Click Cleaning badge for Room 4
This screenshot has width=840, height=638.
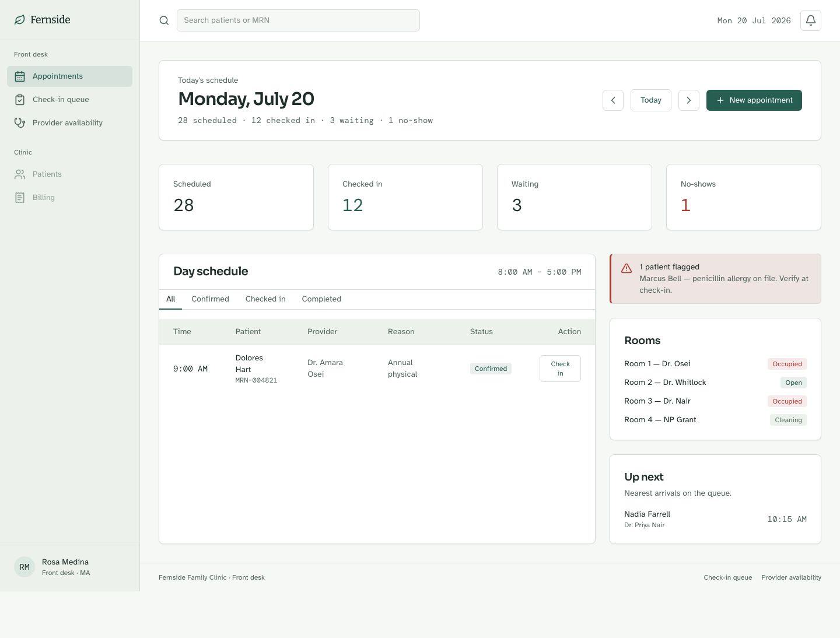click(788, 420)
